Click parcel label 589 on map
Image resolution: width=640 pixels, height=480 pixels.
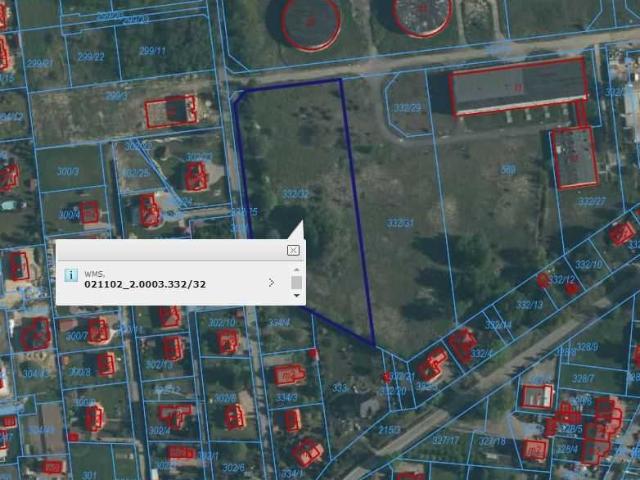tap(508, 170)
